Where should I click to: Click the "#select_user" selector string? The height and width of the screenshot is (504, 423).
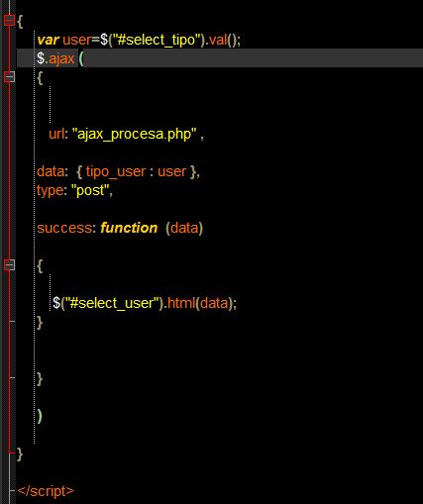(112, 303)
